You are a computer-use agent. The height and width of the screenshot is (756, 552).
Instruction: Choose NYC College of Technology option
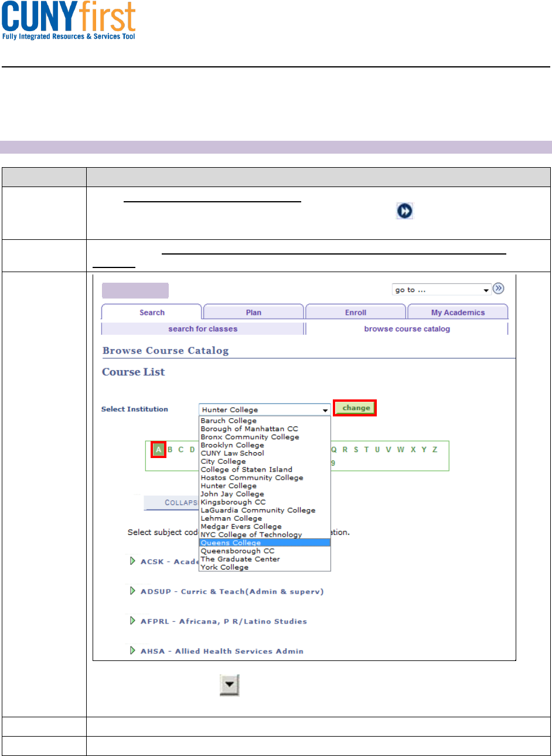click(265, 534)
